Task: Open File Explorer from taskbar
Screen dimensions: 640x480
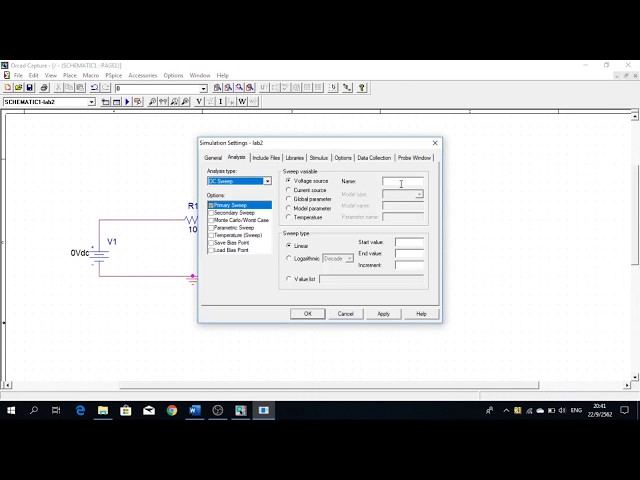Action: coord(103,411)
